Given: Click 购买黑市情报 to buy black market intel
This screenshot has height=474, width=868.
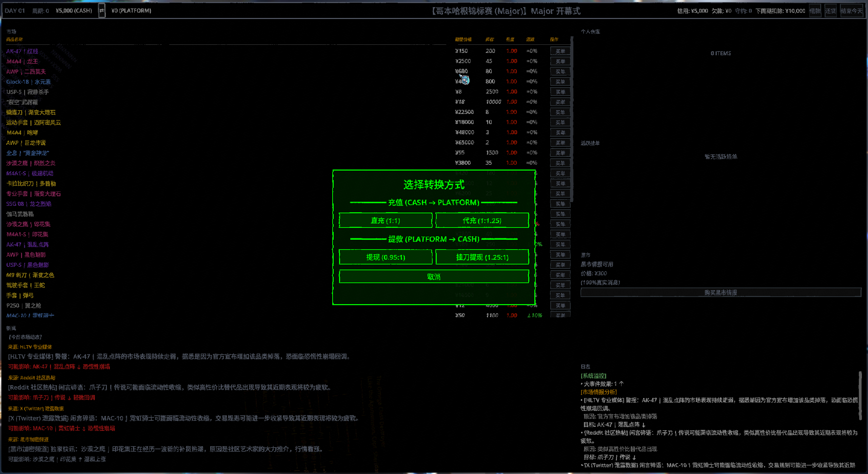Looking at the screenshot, I should point(721,292).
